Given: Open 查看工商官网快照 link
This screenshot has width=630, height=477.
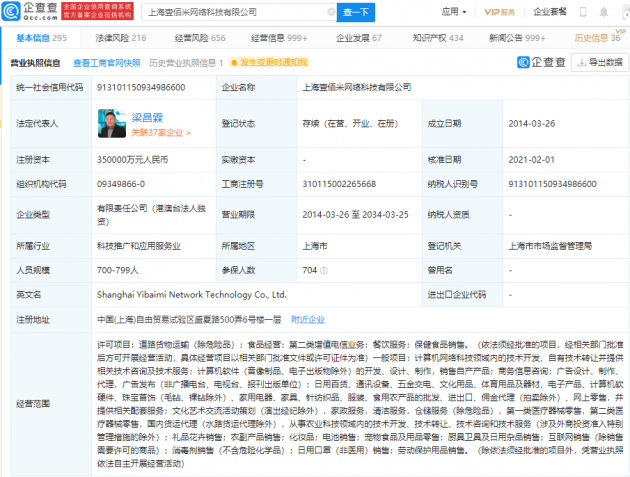Looking at the screenshot, I should pos(107,63).
